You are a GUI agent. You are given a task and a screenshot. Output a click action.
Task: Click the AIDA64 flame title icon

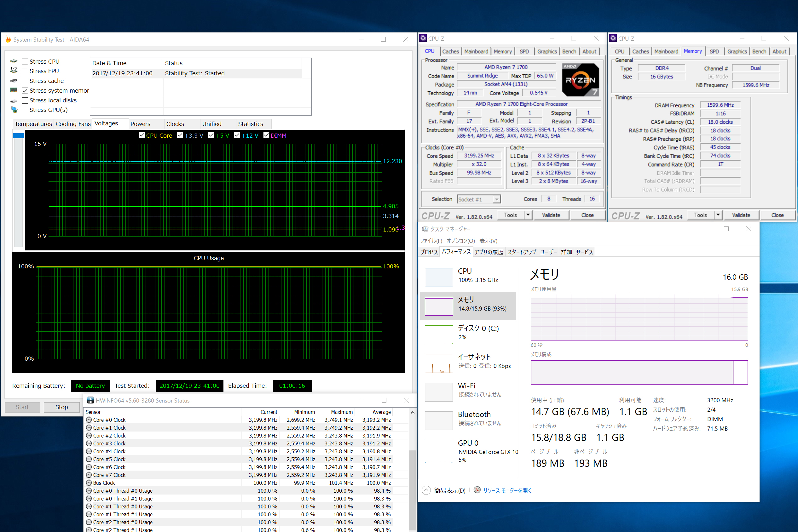click(x=8, y=39)
